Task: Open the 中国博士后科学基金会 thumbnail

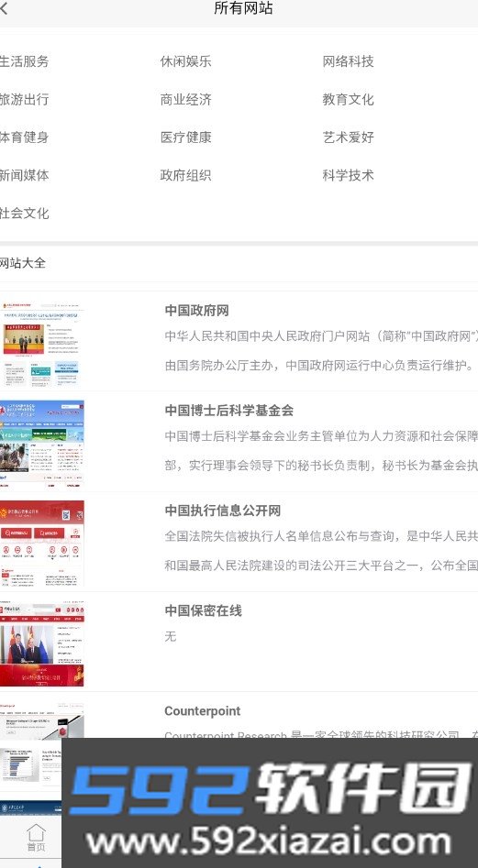Action: click(x=42, y=444)
